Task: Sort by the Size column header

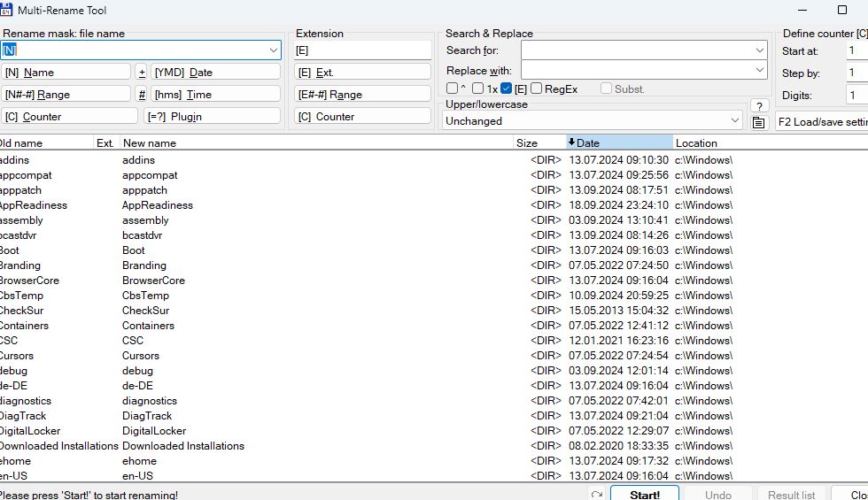Action: click(539, 142)
